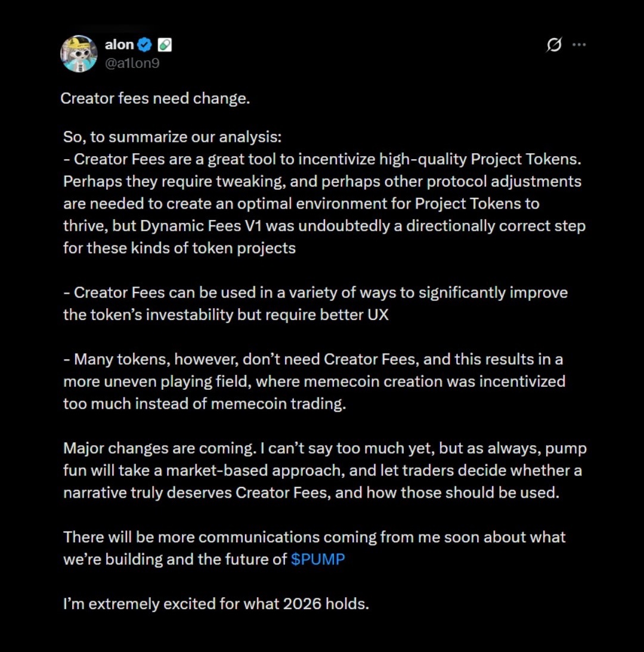This screenshot has width=644, height=652.
Task: Click the green pill affiliate badge
Action: point(165,45)
